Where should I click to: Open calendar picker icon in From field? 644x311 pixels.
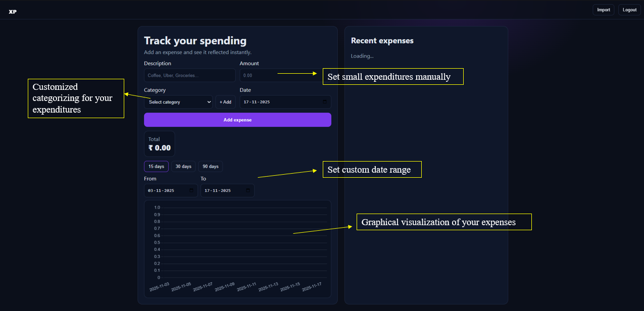(x=191, y=191)
